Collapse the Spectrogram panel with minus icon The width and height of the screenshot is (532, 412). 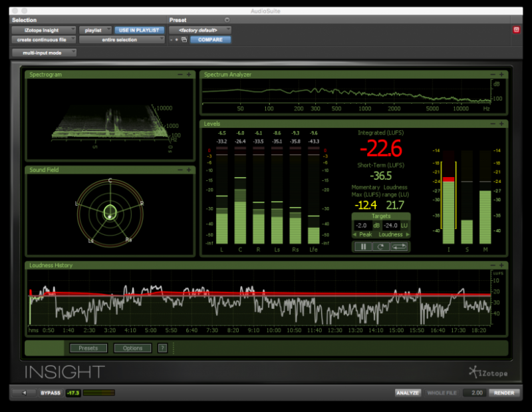point(180,75)
